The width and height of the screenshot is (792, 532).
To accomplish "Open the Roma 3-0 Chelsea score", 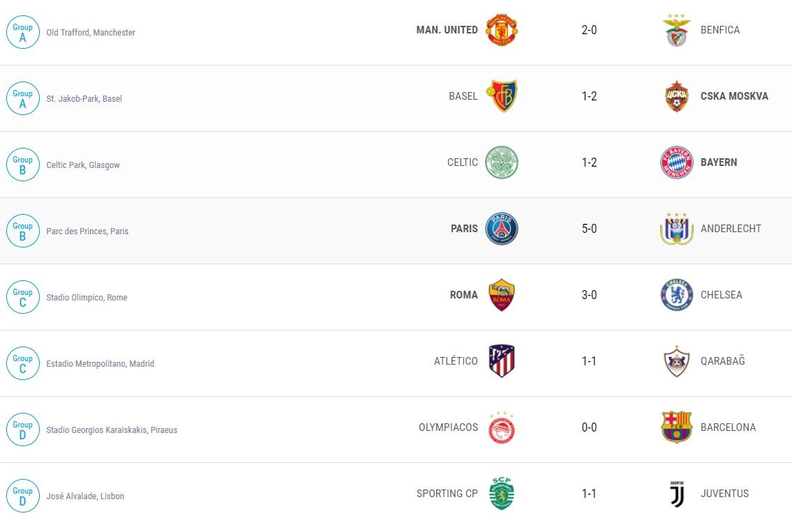I will (589, 295).
